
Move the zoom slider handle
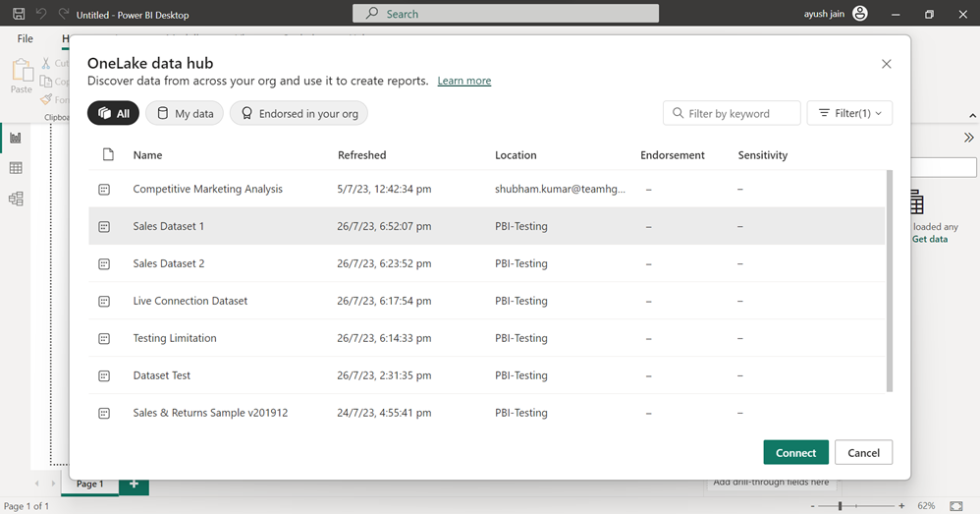[840, 506]
